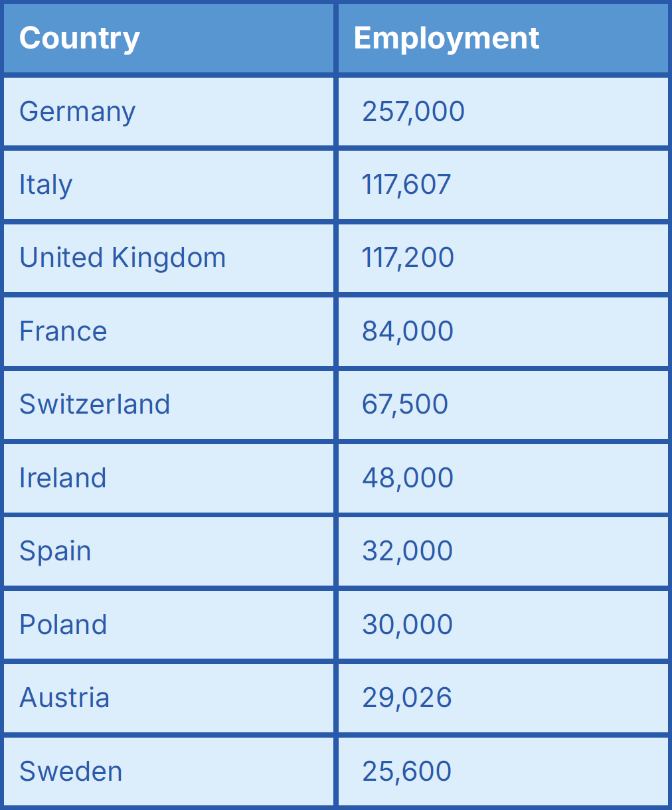Select the Sweden cell
This screenshot has height=810, width=672.
pos(71,771)
